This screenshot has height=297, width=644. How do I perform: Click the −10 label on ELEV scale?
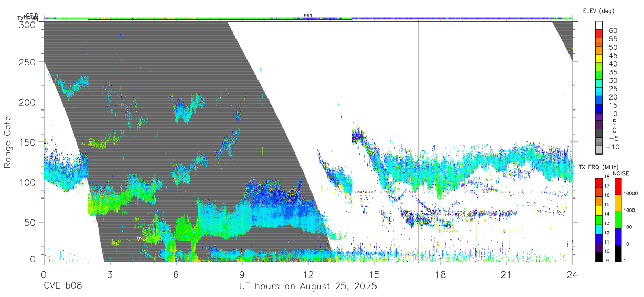coord(611,146)
